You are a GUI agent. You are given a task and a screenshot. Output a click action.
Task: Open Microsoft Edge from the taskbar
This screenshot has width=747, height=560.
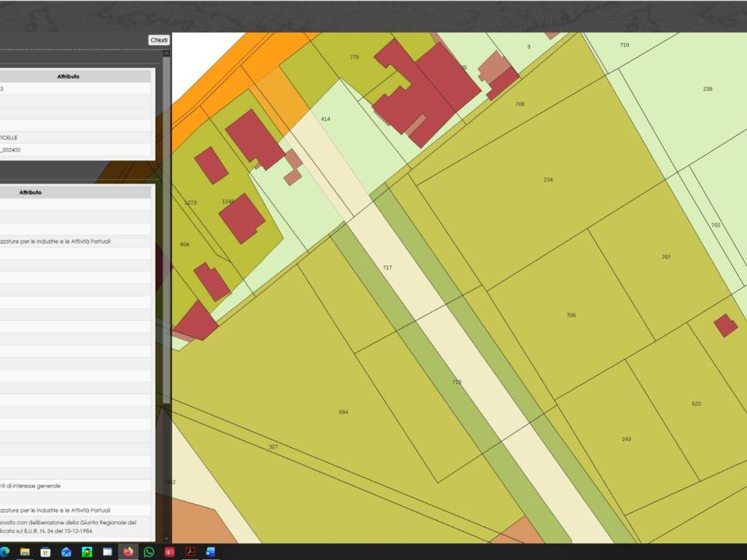pyautogui.click(x=4, y=552)
